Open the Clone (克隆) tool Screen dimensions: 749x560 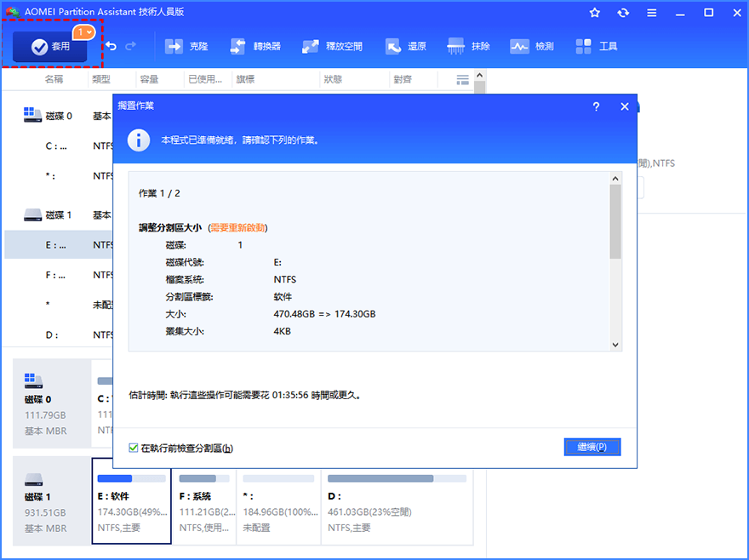coord(186,46)
